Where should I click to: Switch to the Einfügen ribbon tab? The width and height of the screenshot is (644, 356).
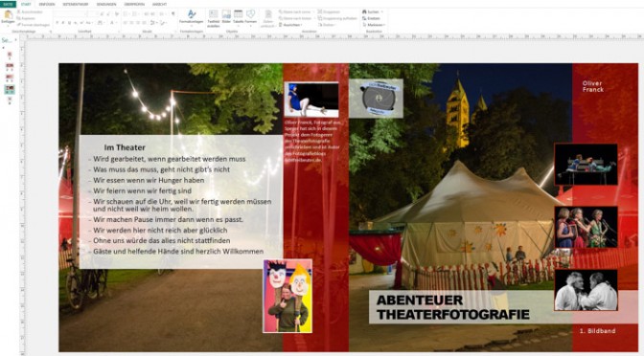pyautogui.click(x=47, y=4)
